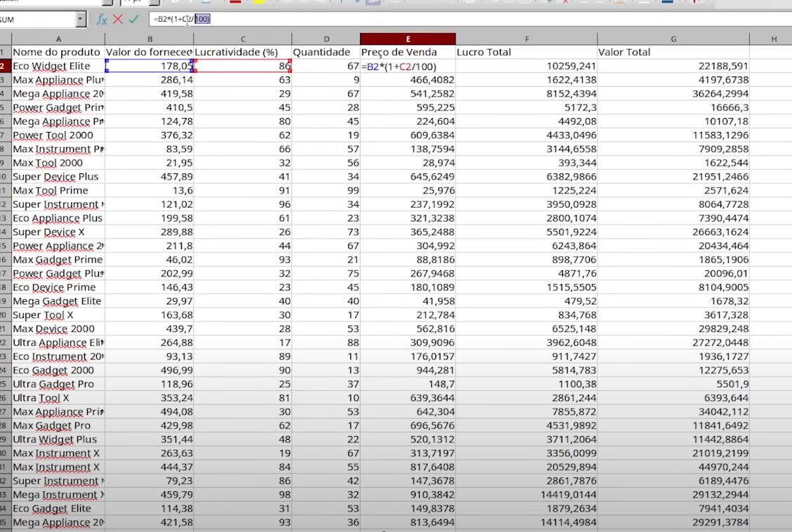Click Valor Total value 22188,591
Viewport: 792px width, 532px height.
(x=673, y=66)
